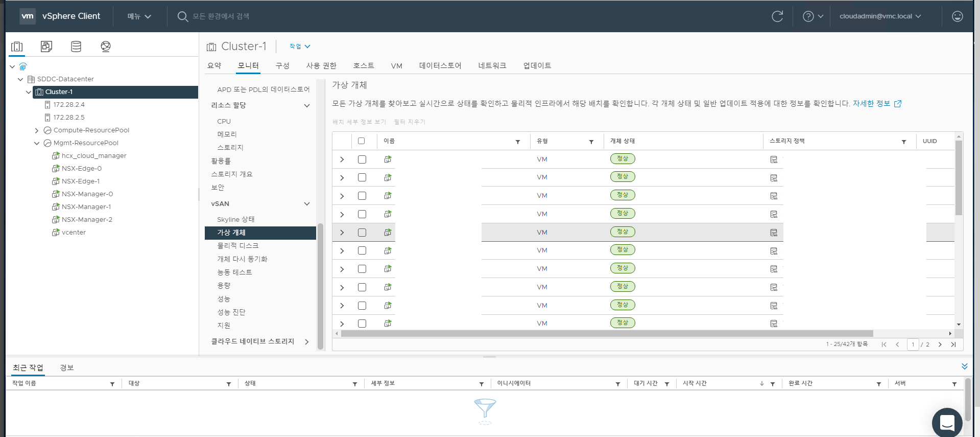Switch to 구성 tab
The image size is (980, 437).
tap(282, 65)
